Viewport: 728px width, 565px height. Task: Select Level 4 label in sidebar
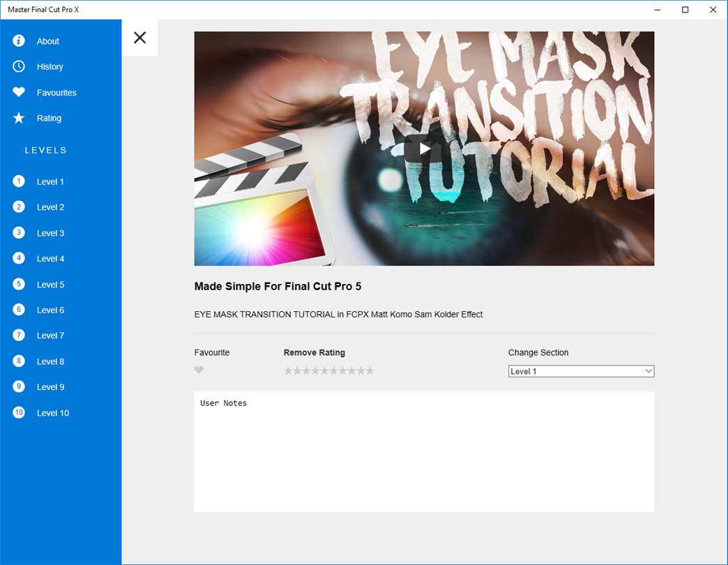pyautogui.click(x=51, y=259)
